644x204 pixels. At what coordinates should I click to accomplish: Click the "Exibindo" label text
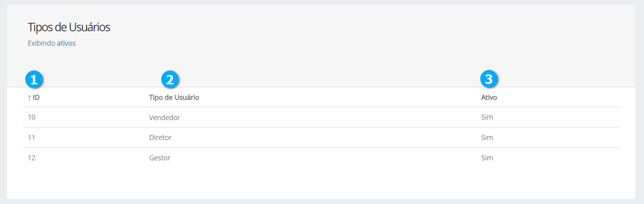click(x=42, y=43)
